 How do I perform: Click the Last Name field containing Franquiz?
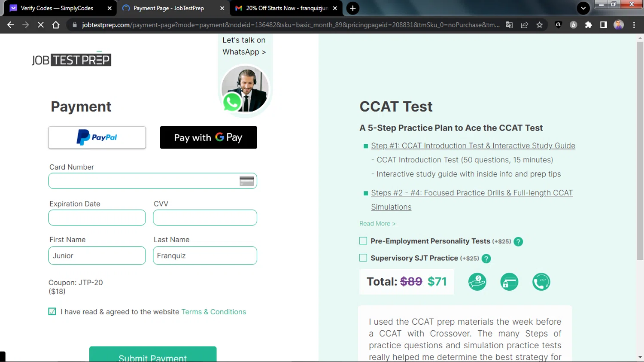[205, 256]
